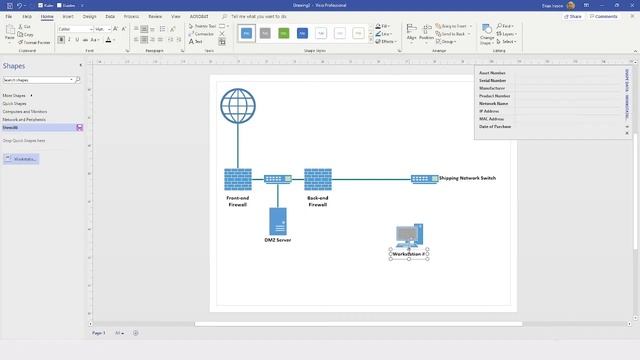640x360 pixels.
Task: Toggle Italic formatting
Action: pos(69,40)
